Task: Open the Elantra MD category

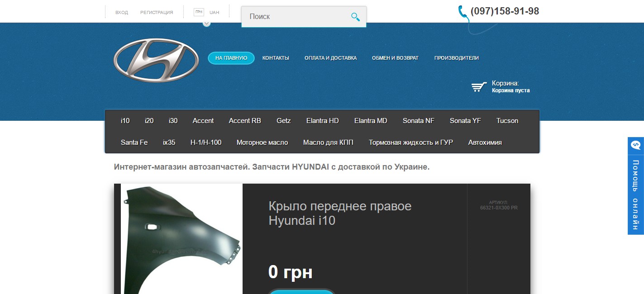Action: [371, 121]
